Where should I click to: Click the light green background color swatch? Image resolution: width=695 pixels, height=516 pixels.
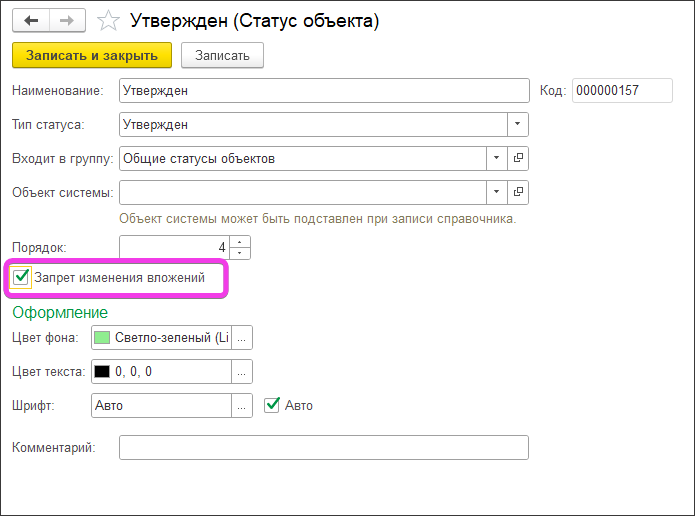coord(102,337)
